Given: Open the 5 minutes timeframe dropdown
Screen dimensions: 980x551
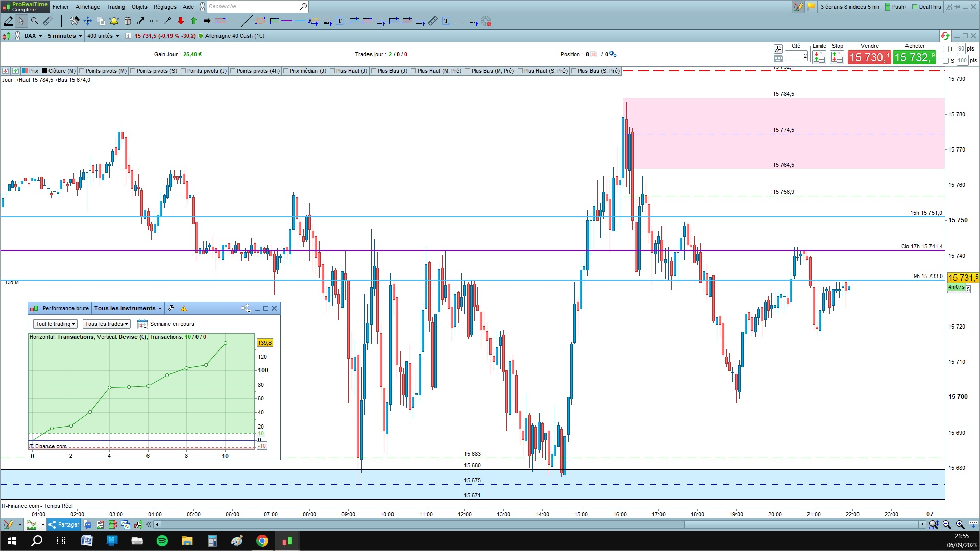Looking at the screenshot, I should point(65,36).
